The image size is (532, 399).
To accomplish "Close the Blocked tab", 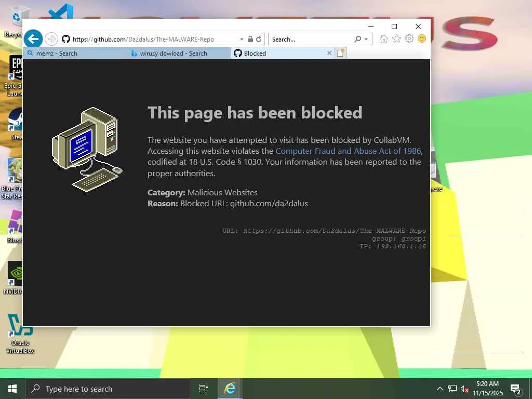I will [329, 54].
